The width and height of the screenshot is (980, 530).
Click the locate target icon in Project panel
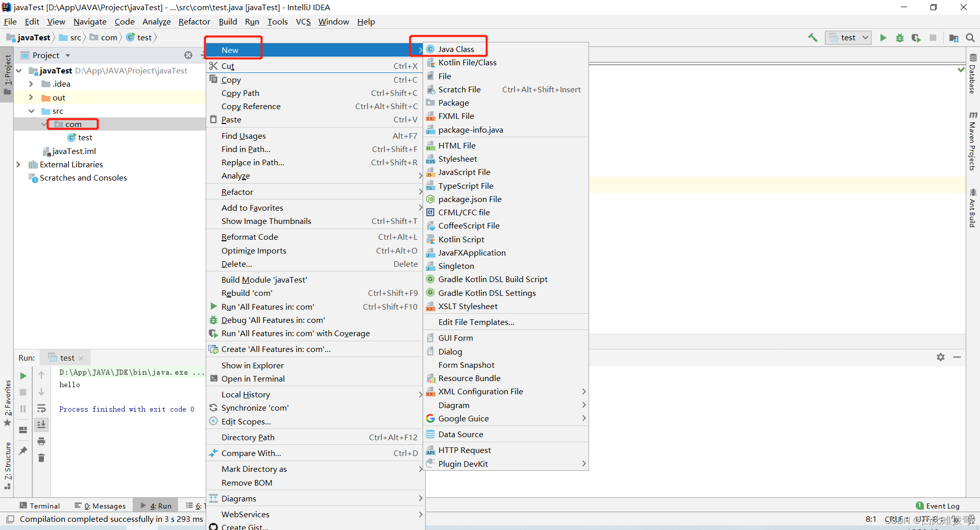coord(188,55)
